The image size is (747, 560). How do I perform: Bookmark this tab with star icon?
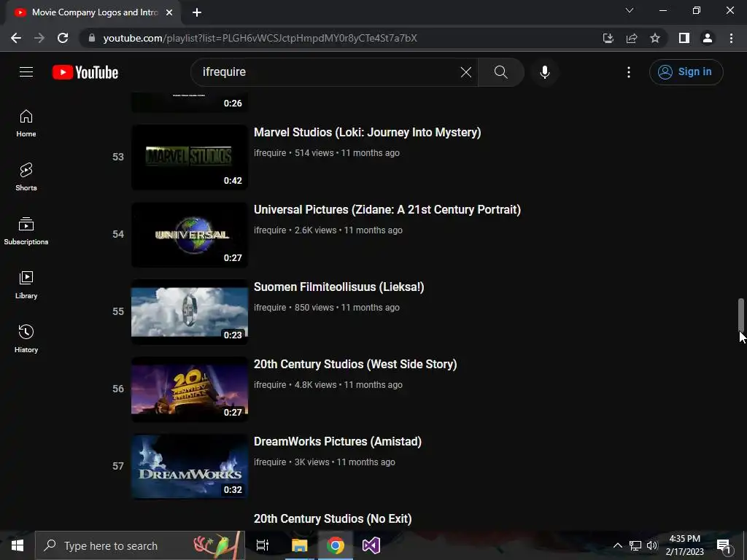[655, 38]
